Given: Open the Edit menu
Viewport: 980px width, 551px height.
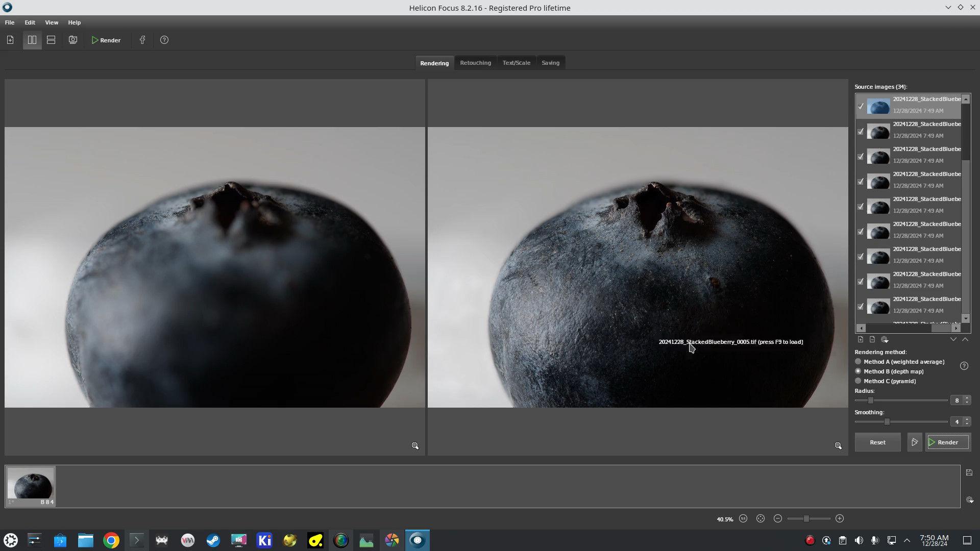Looking at the screenshot, I should point(30,22).
